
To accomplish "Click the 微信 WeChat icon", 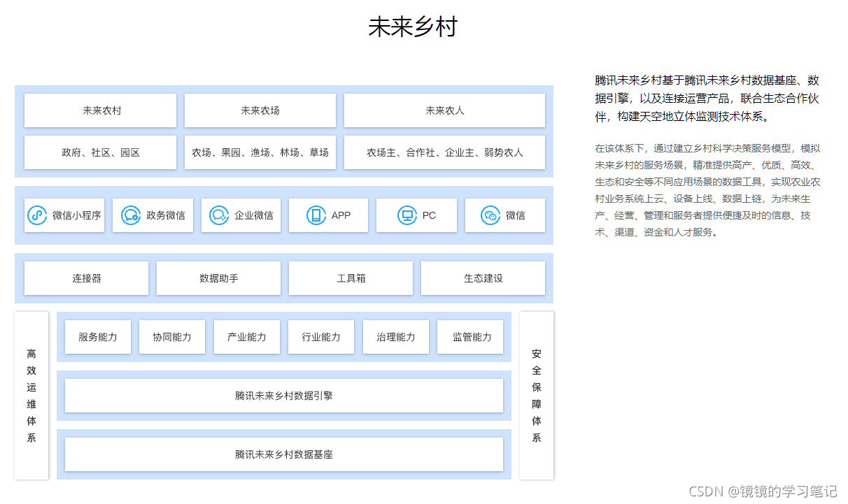I will [490, 215].
